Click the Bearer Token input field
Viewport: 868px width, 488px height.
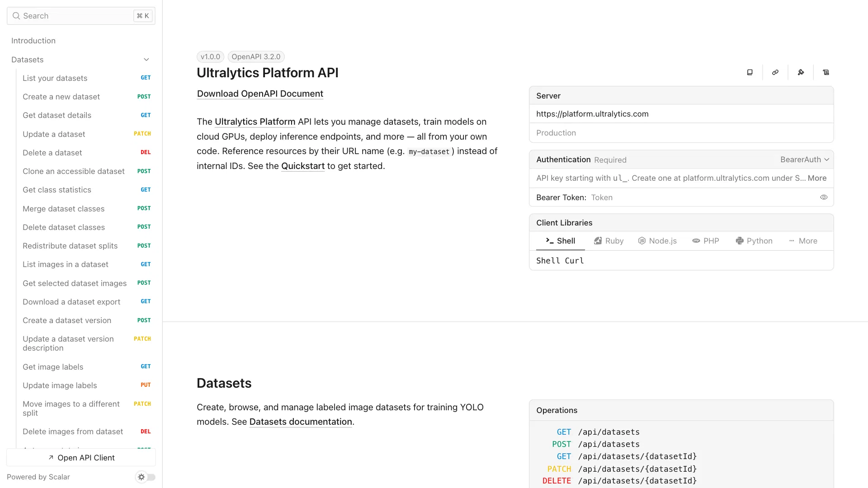coord(703,197)
